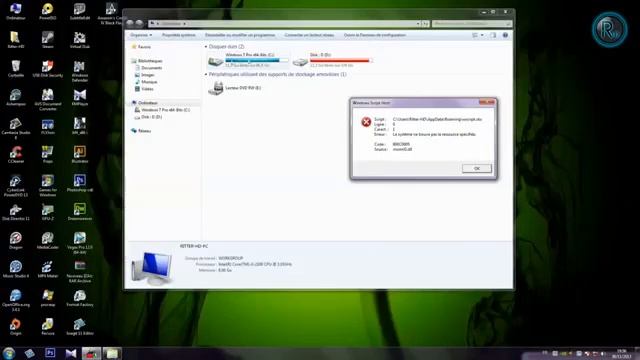Open CyberLink PowerDVD desktop shortcut
Screen dimensions: 640x360
tap(16, 186)
